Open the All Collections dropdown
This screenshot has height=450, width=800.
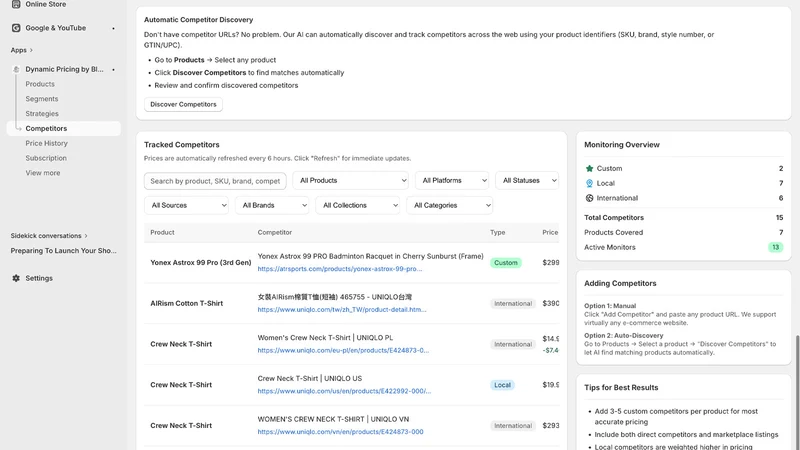point(358,206)
